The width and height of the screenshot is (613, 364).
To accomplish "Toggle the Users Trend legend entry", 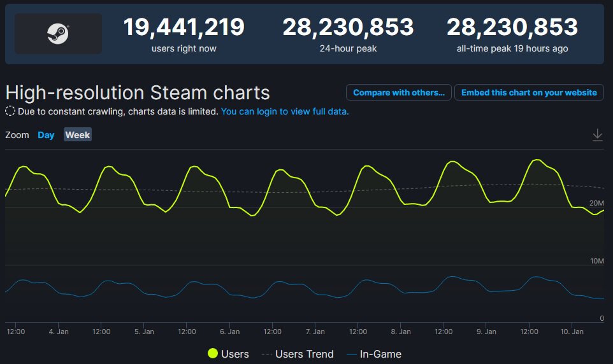I will [298, 354].
